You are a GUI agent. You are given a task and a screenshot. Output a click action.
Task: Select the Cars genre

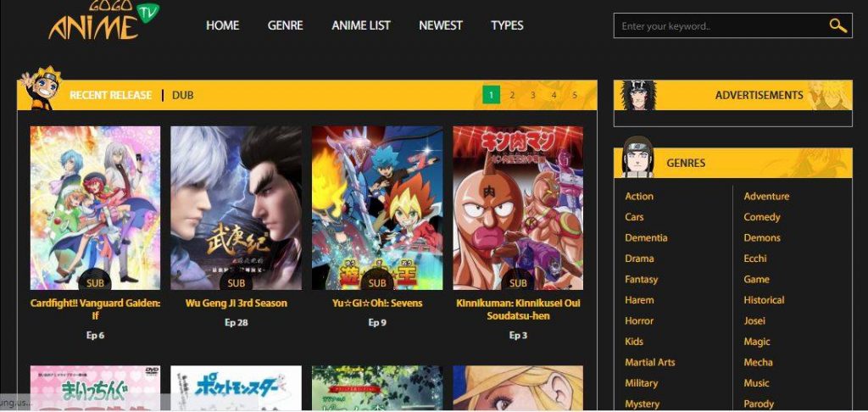point(634,217)
